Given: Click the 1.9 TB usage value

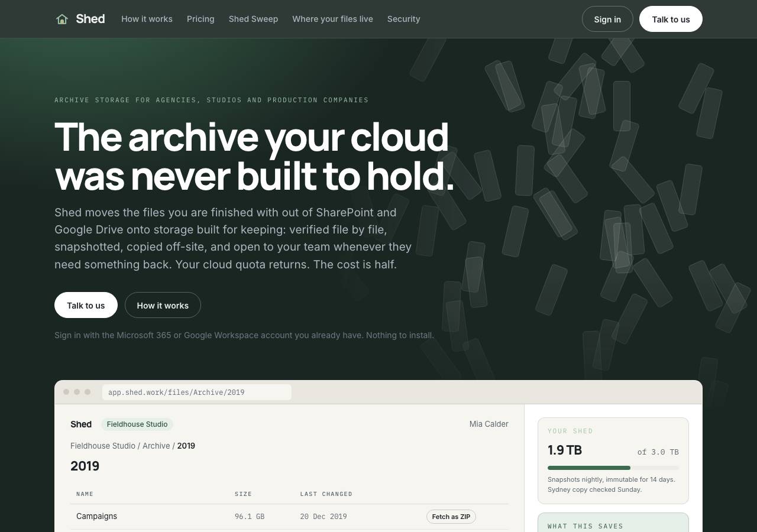Looking at the screenshot, I should point(565,450).
